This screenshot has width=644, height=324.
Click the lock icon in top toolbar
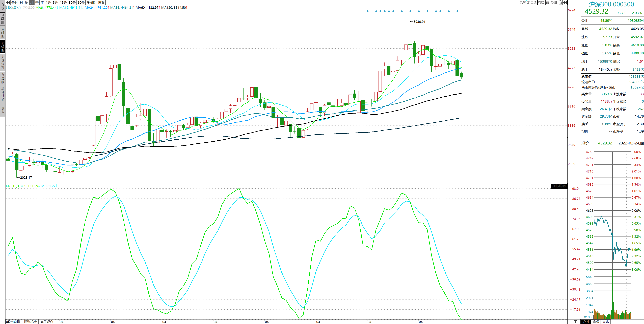click(x=560, y=3)
